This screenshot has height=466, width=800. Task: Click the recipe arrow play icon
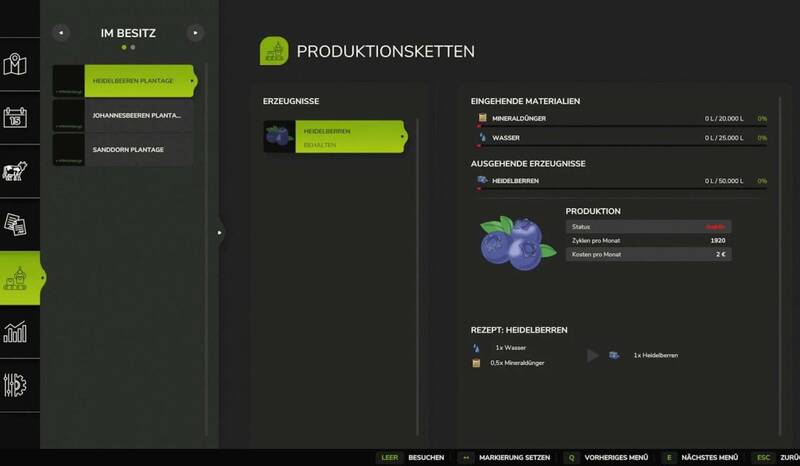coord(593,355)
